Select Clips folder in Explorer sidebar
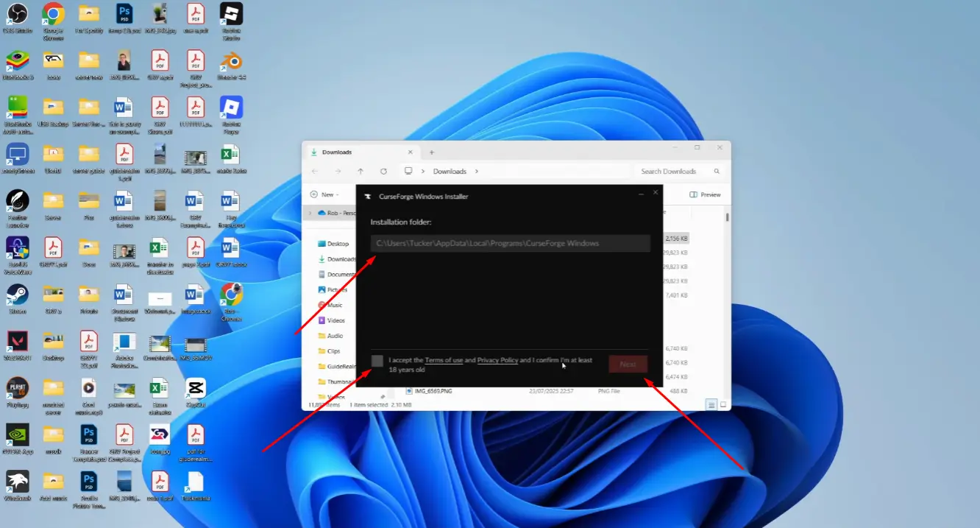Viewport: 980px width, 528px height. point(329,351)
